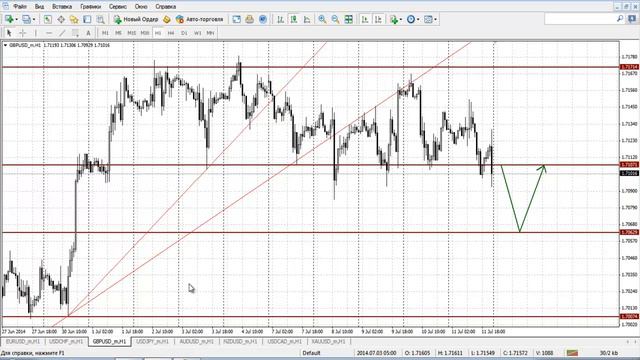Image resolution: width=640 pixels, height=360 pixels.
Task: Expand the new chart dropdown arrow
Action: click(16, 20)
